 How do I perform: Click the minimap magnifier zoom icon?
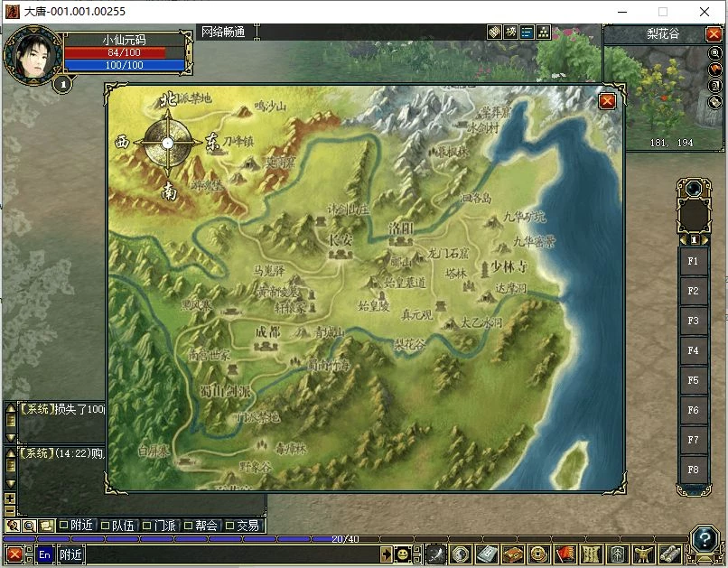pos(715,53)
